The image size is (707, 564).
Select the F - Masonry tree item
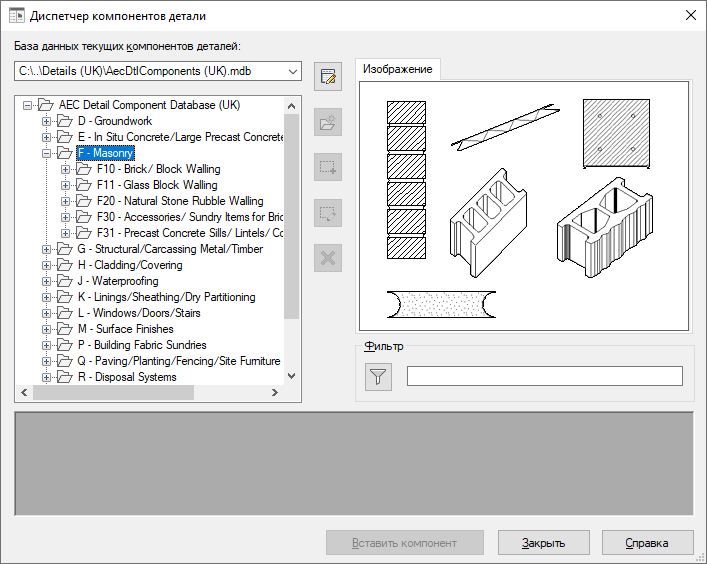coord(106,153)
